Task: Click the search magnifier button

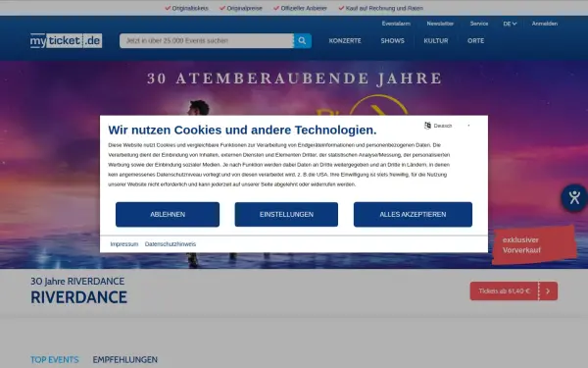Action: point(302,40)
